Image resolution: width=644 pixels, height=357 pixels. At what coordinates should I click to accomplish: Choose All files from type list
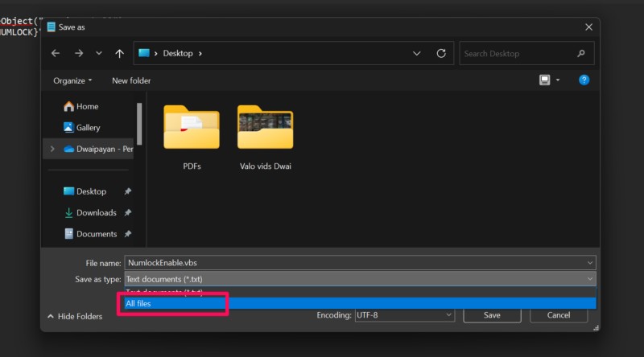pyautogui.click(x=138, y=303)
